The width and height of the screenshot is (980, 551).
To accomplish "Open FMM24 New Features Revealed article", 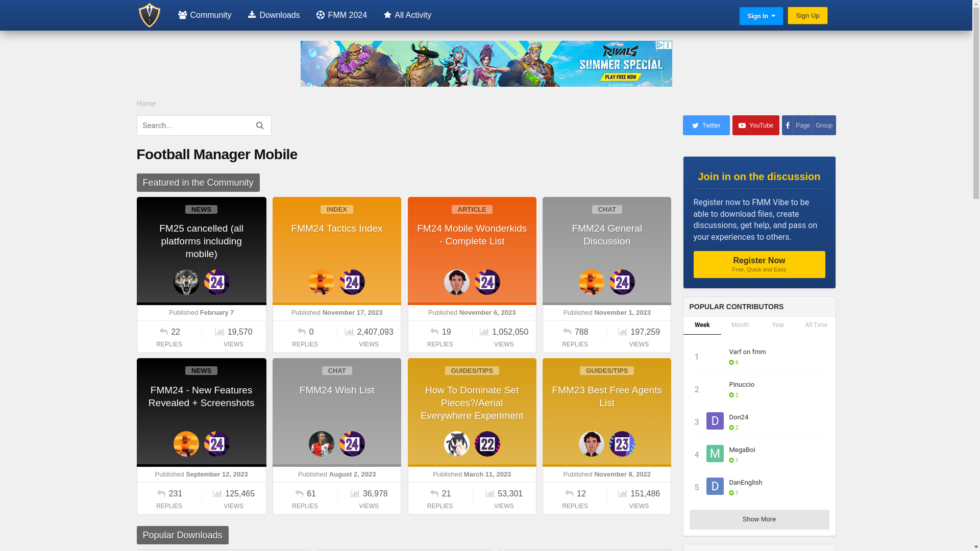I will pos(202,396).
